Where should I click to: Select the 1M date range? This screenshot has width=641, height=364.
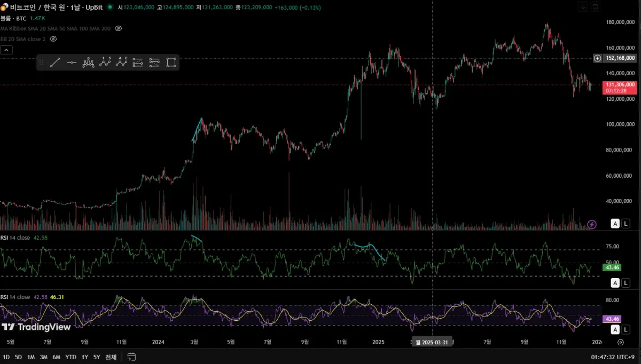click(x=31, y=357)
